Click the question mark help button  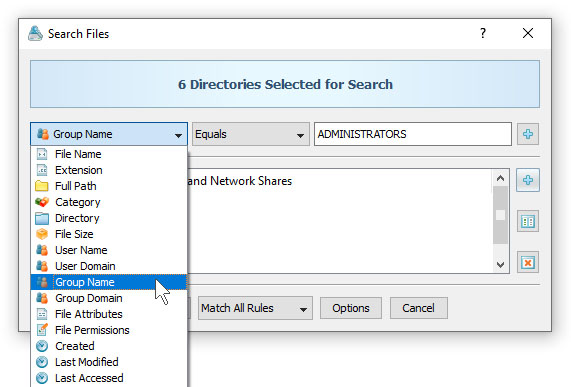pyautogui.click(x=483, y=33)
